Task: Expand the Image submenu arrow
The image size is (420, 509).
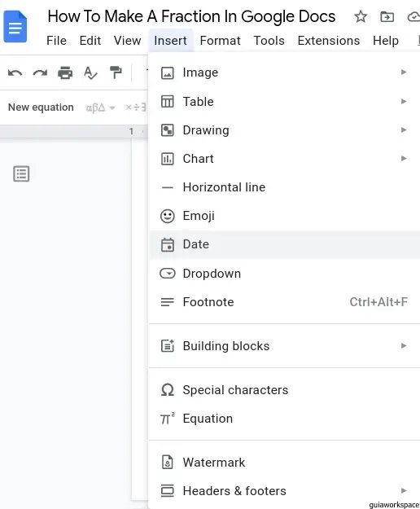Action: point(404,72)
